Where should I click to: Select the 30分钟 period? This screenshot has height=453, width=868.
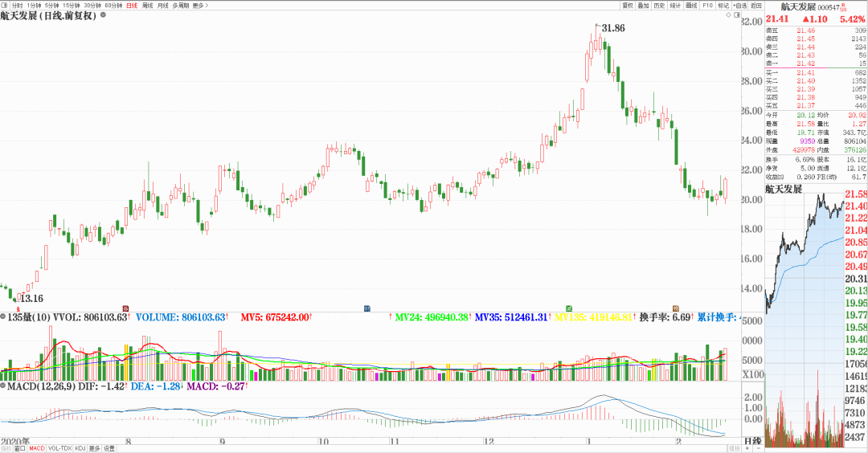92,6
